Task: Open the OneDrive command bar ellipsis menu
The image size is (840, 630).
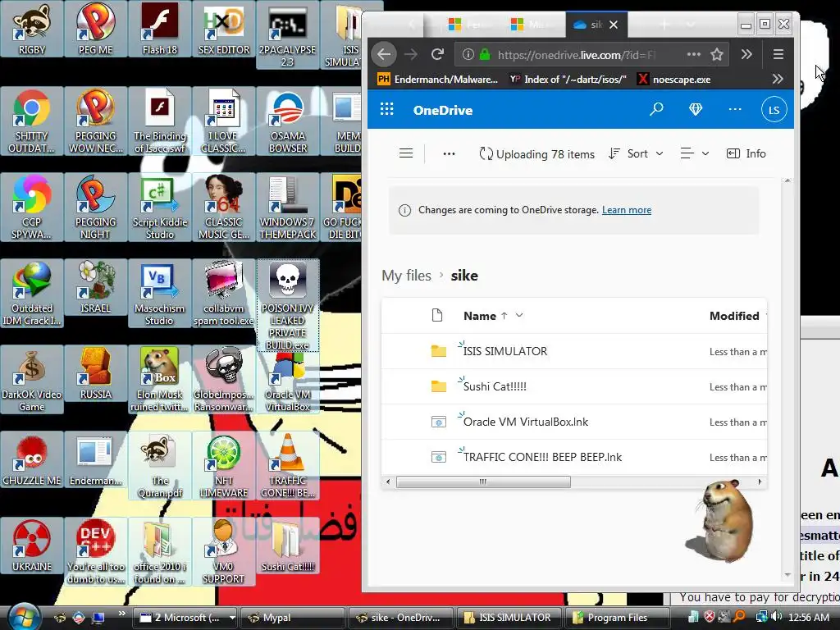Action: tap(449, 153)
